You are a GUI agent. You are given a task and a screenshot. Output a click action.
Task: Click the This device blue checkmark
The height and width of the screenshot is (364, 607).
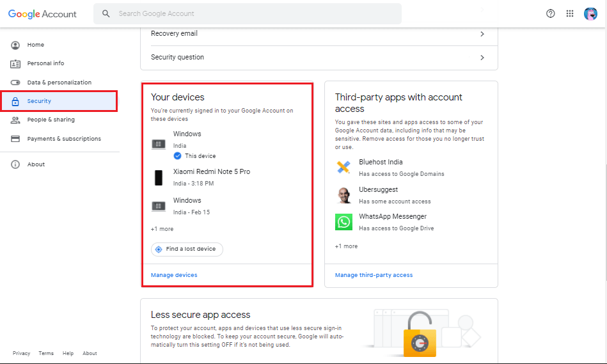click(x=177, y=155)
